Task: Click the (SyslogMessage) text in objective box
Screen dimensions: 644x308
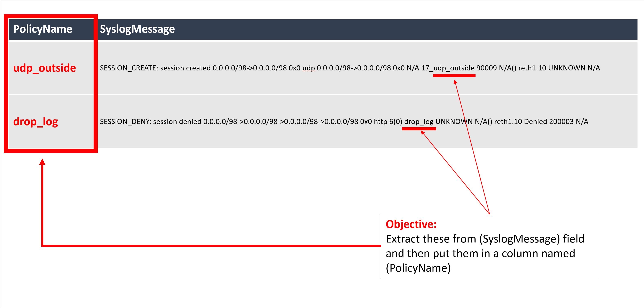Action: pos(519,239)
